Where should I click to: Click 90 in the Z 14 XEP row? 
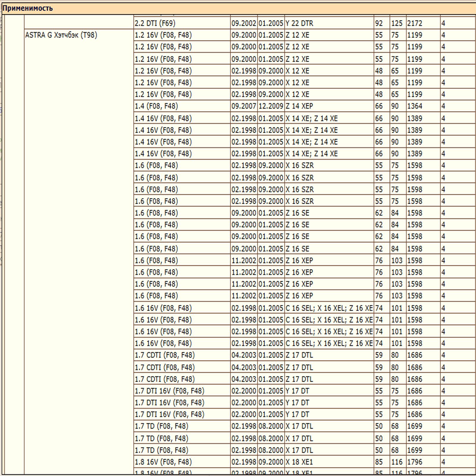click(x=398, y=106)
